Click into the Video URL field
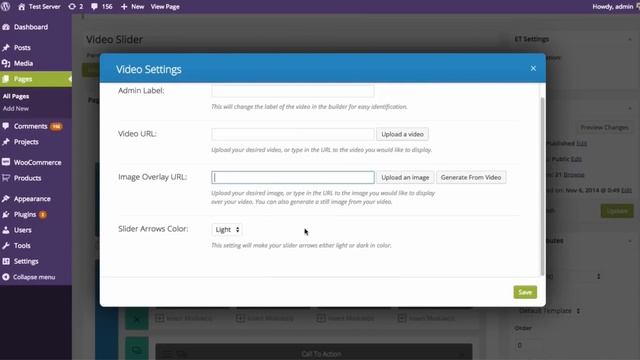The width and height of the screenshot is (640, 360). [x=293, y=134]
